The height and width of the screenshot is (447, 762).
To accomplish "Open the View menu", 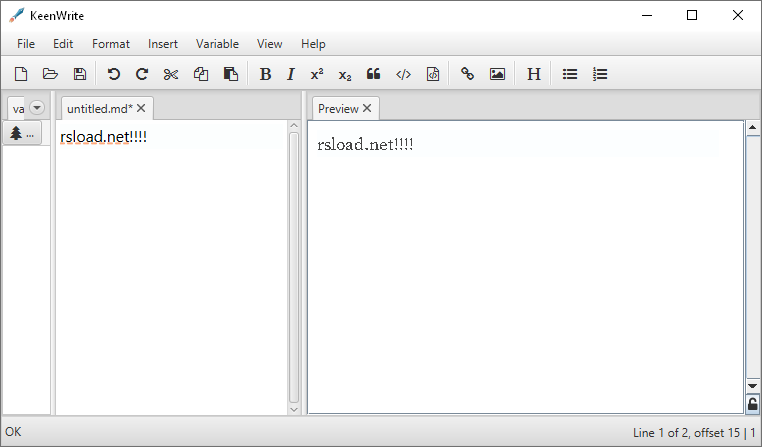I will point(270,44).
